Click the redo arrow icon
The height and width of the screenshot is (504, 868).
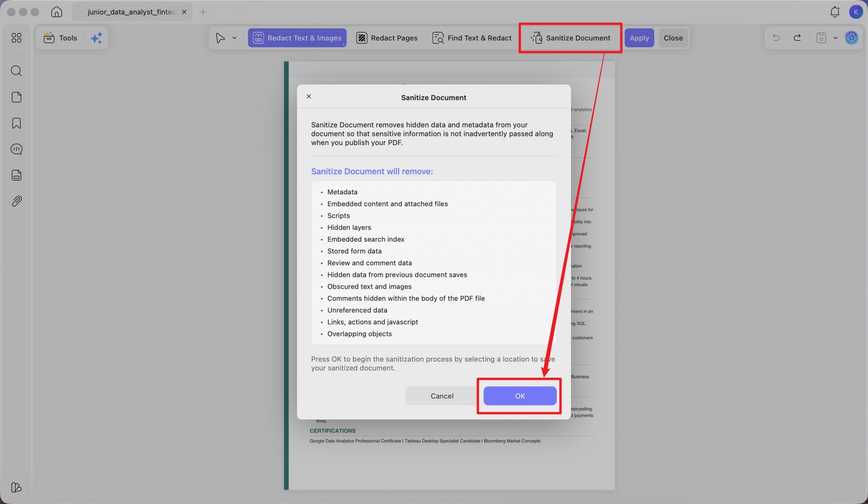[x=797, y=38]
